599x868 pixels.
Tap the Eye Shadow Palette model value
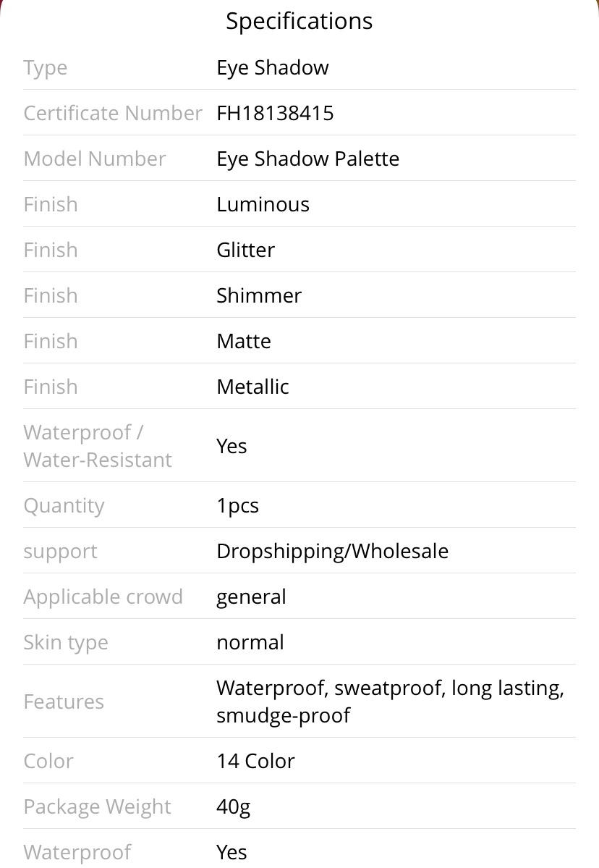[x=307, y=159]
